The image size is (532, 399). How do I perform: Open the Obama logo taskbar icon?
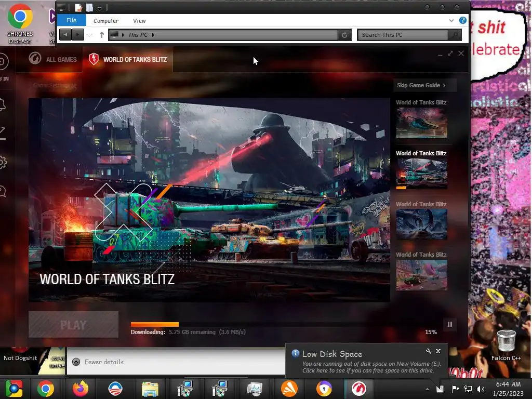115,389
